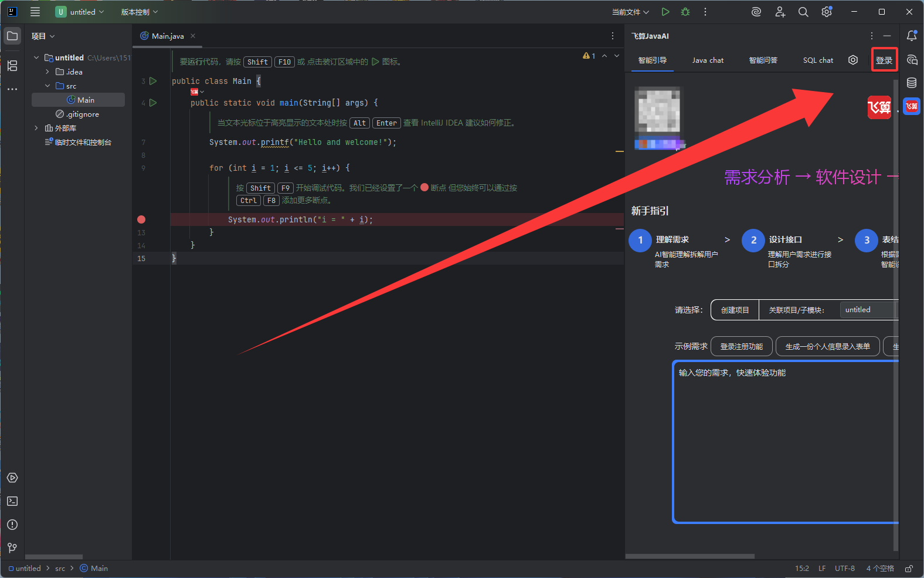Open the 飞算JavaAI panel settings hexagon icon

point(853,60)
